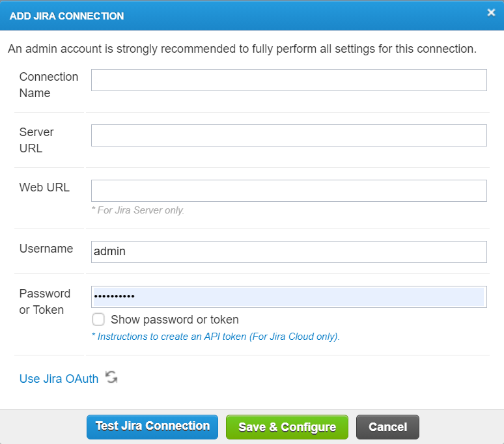
Task: Click the refresh icon beside Use Jira OAuth
Action: [112, 377]
